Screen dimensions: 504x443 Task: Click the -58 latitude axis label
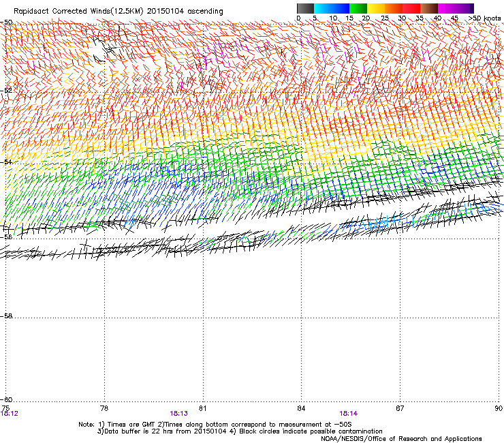tap(6, 316)
